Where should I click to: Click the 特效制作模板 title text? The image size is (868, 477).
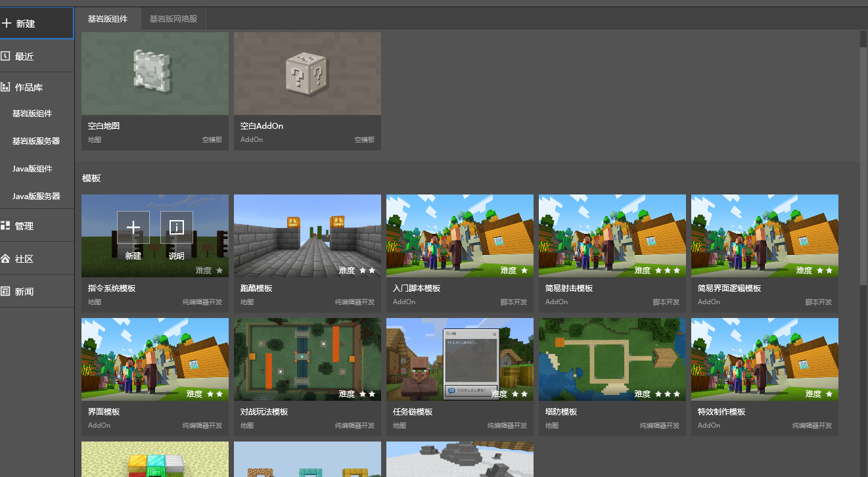click(721, 412)
